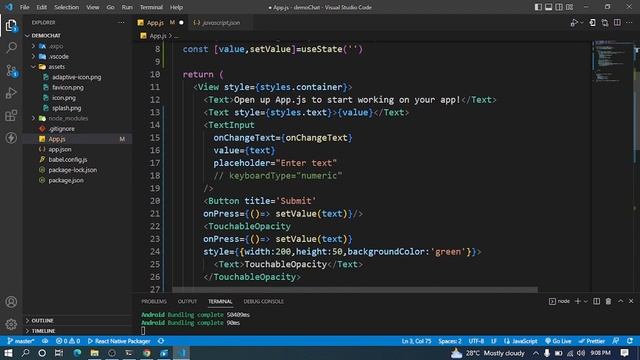Toggle Panel layout icon in title bar
The image size is (640, 360).
(x=549, y=7)
